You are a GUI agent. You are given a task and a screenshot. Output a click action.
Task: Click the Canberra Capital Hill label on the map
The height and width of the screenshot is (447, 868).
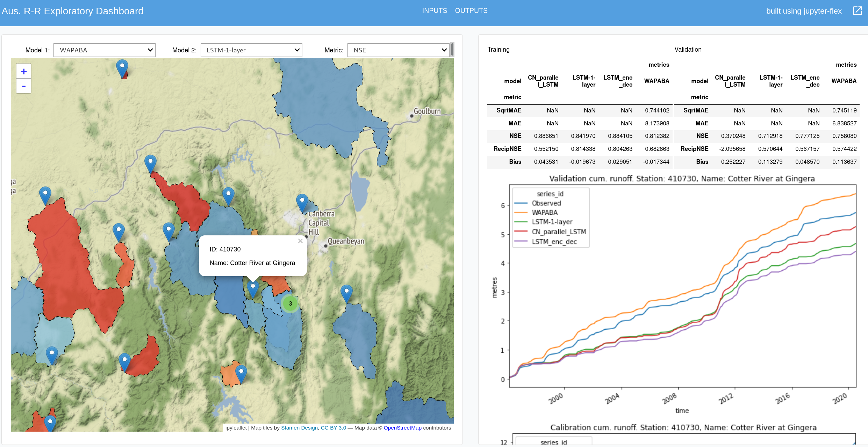[x=321, y=223]
